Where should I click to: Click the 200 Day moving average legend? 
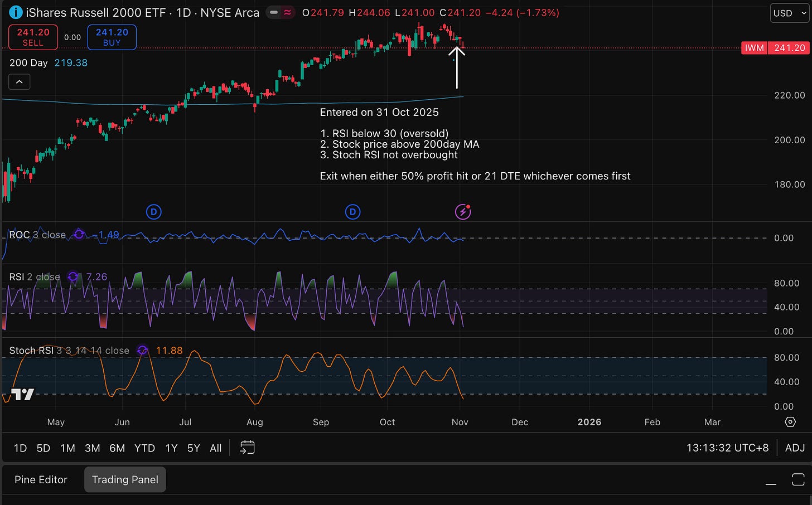[x=28, y=63]
